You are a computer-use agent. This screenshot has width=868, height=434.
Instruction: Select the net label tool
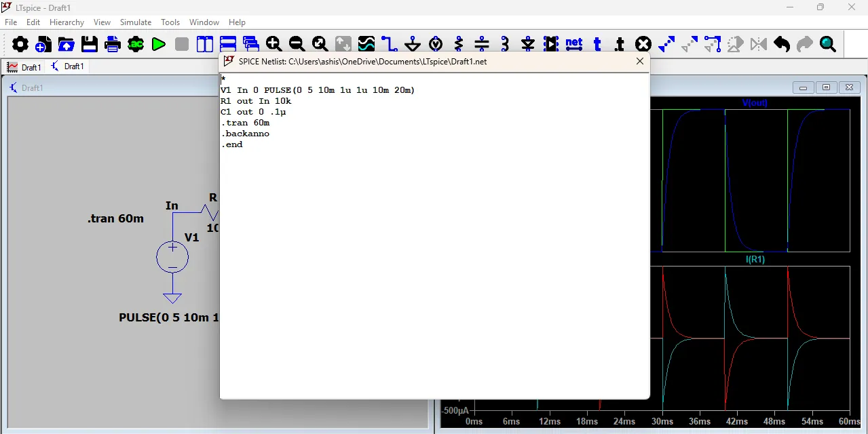coord(574,44)
